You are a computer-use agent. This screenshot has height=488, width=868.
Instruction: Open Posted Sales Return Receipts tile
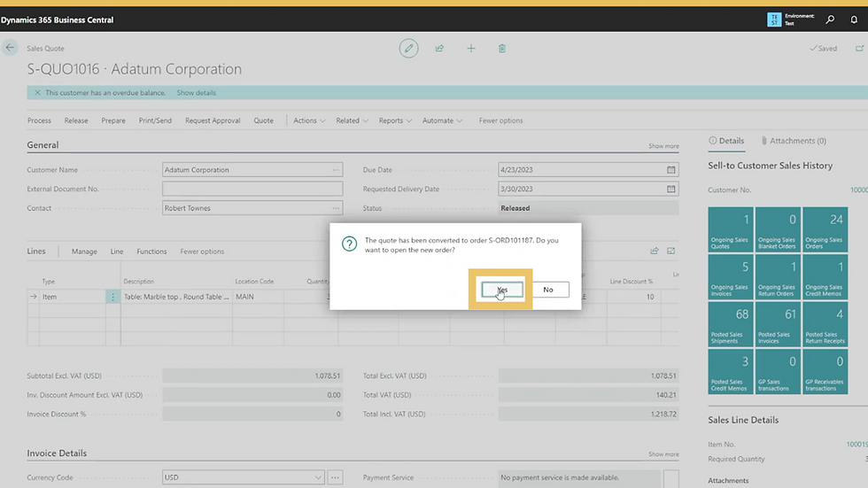click(x=825, y=324)
